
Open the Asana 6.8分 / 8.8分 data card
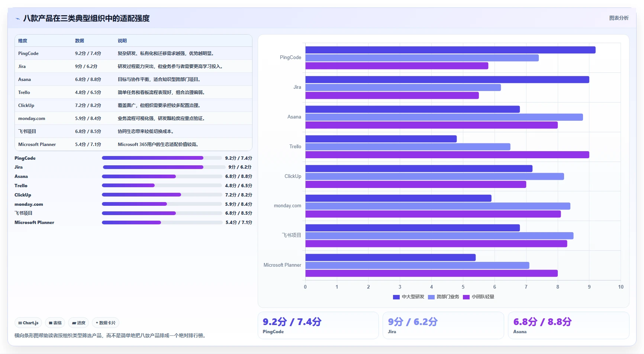coord(569,325)
